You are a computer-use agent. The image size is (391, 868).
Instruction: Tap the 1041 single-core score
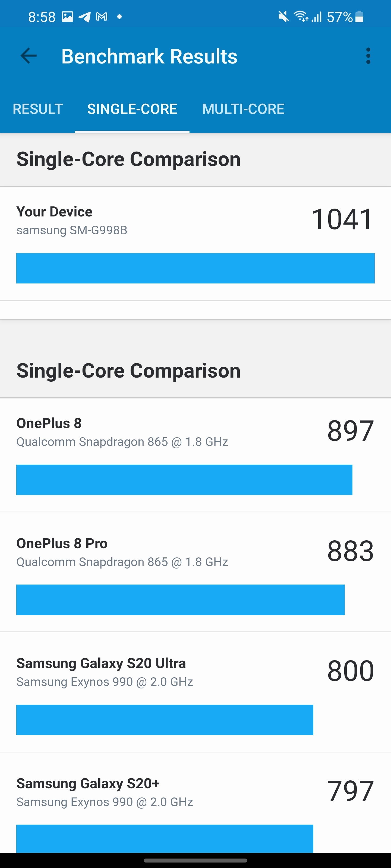coord(342,219)
